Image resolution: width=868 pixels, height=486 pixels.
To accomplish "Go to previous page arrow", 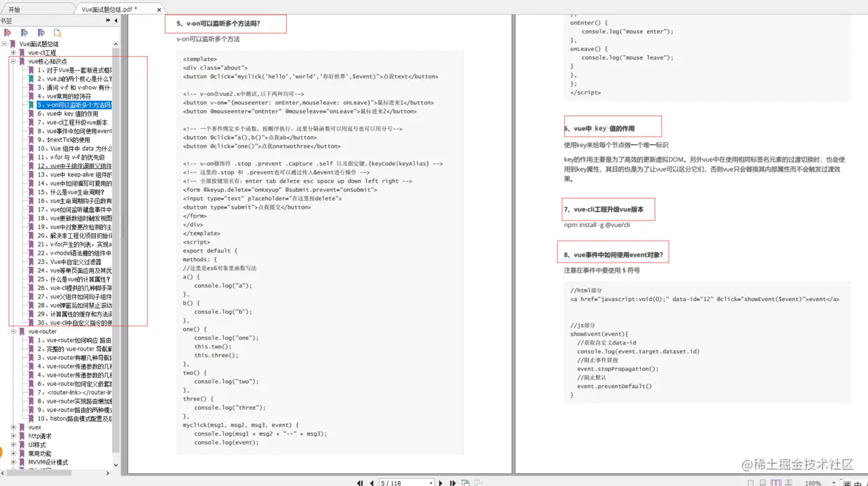I will click(371, 482).
